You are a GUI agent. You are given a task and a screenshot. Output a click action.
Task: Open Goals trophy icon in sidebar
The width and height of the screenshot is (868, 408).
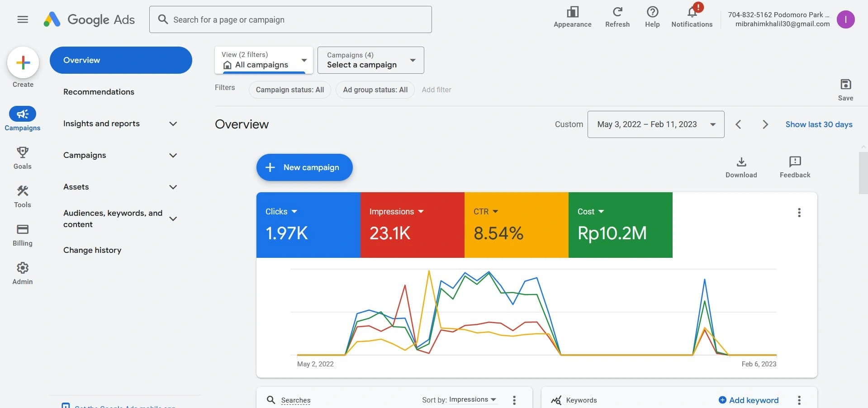[x=23, y=152]
